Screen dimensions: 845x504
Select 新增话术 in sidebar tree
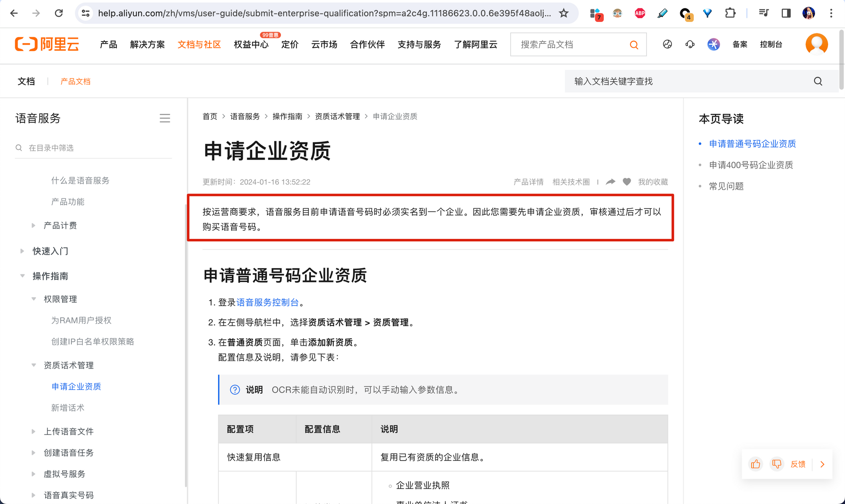(x=68, y=408)
